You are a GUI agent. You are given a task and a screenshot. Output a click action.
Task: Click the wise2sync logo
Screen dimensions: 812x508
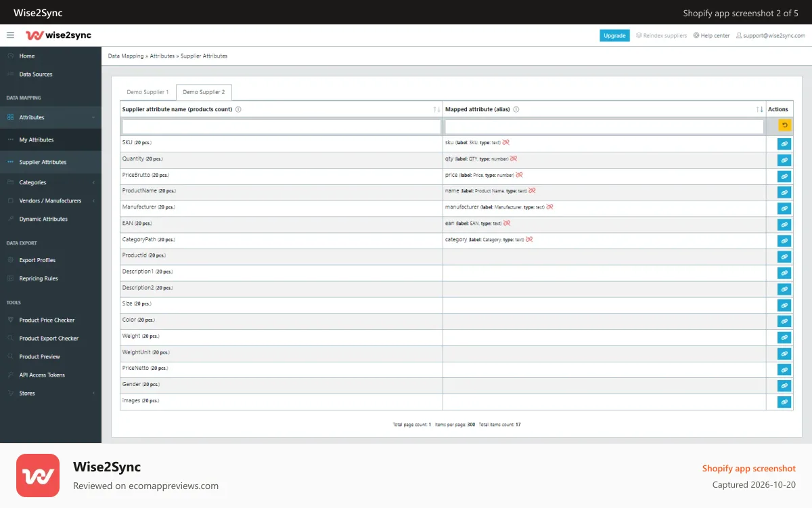58,35
